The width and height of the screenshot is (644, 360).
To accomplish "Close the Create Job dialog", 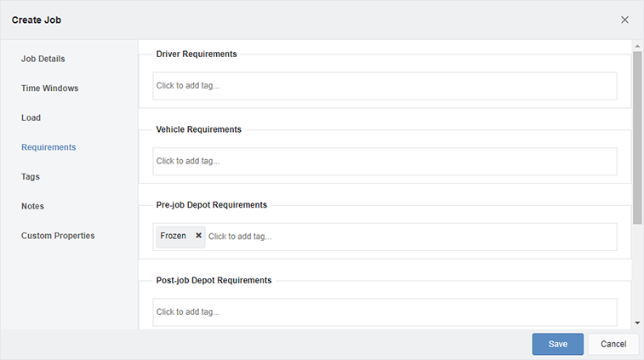I will [624, 20].
